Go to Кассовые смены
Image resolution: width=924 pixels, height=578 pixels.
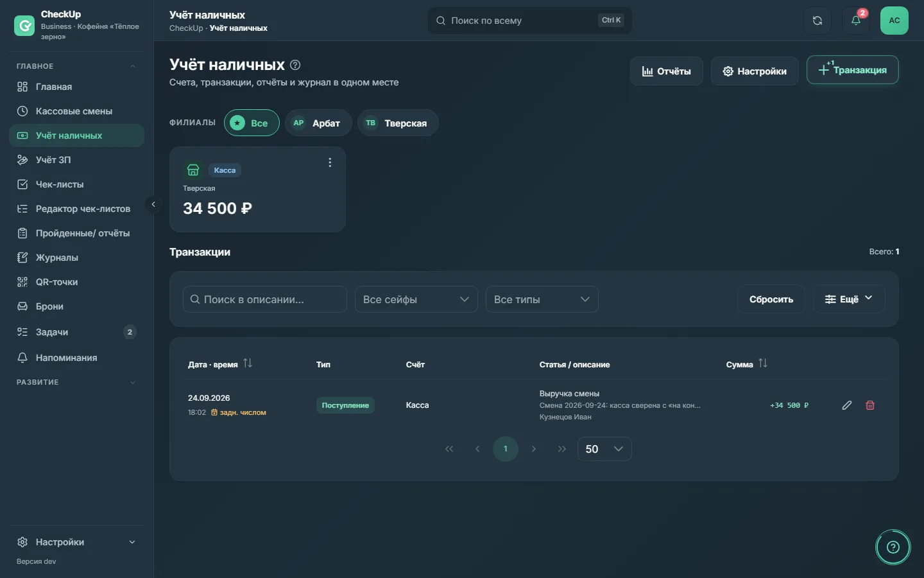pyautogui.click(x=76, y=111)
